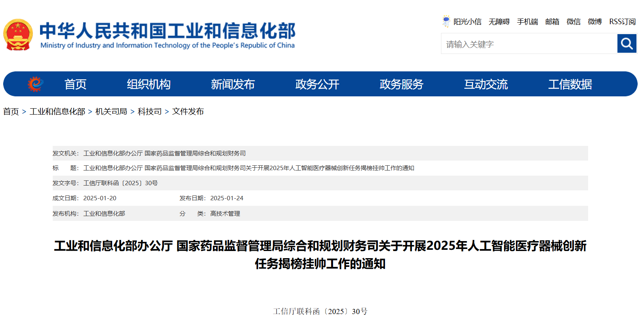Select 政务公开 in main navigation
Screen dimensions: 644x320
tap(317, 84)
